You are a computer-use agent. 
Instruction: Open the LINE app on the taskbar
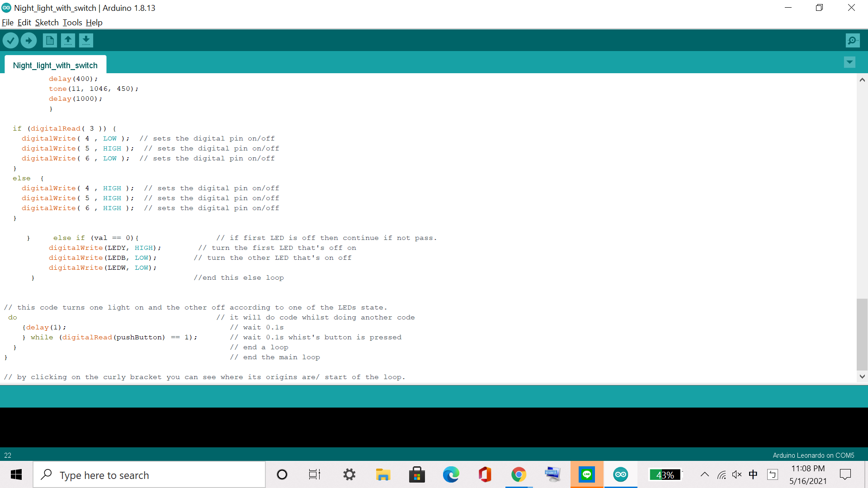[587, 474]
